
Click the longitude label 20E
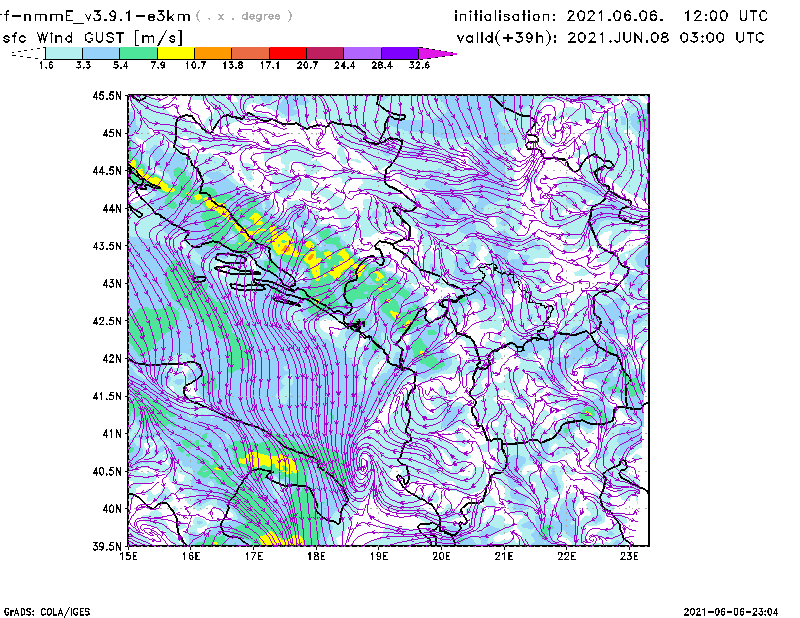(x=441, y=556)
